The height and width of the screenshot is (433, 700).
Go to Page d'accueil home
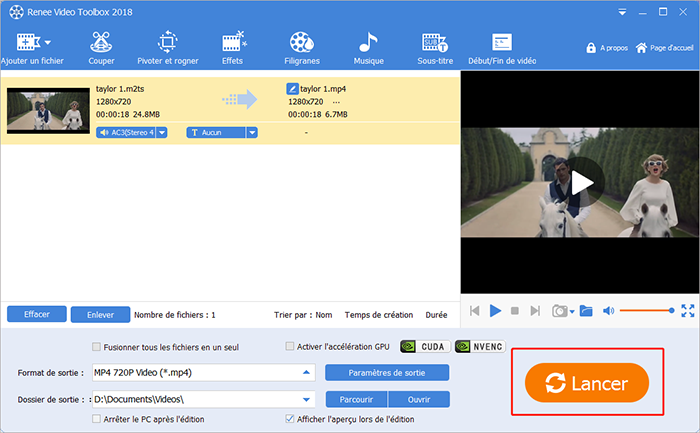point(665,48)
